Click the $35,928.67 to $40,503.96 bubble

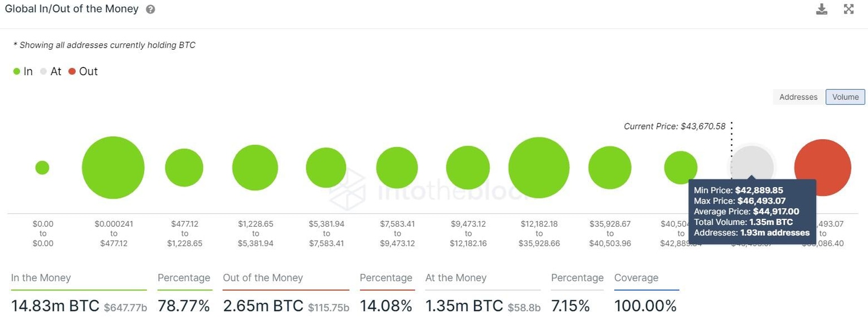(x=610, y=167)
